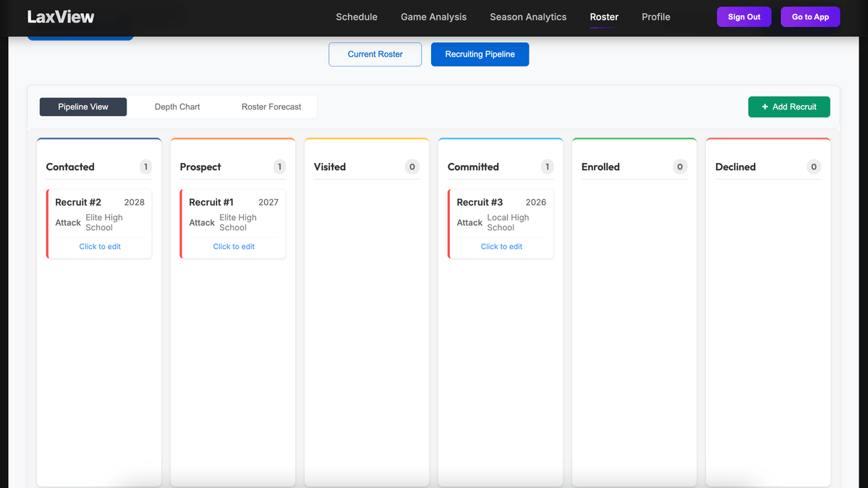868x488 pixels.
Task: Open the Game Analysis page
Action: tap(433, 17)
